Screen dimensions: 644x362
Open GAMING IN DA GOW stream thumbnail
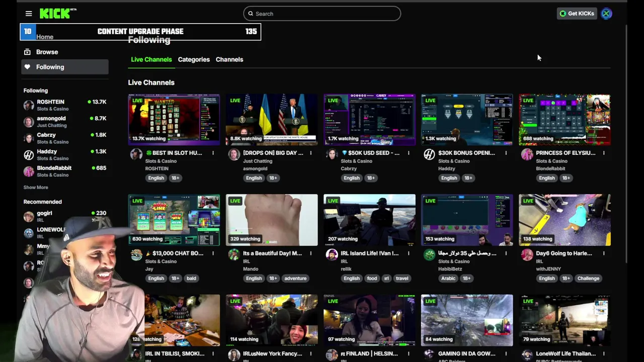pos(467,320)
